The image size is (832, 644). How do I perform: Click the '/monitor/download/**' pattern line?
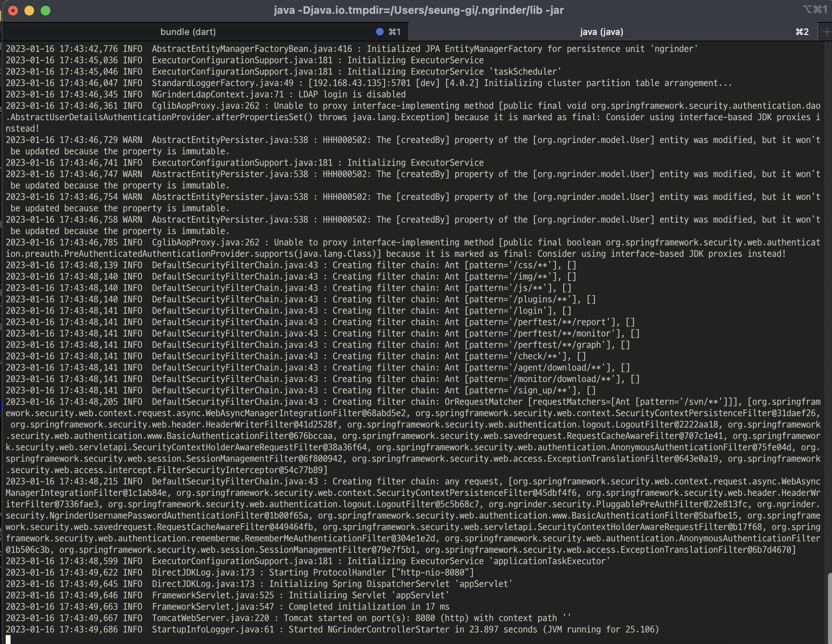coord(323,379)
